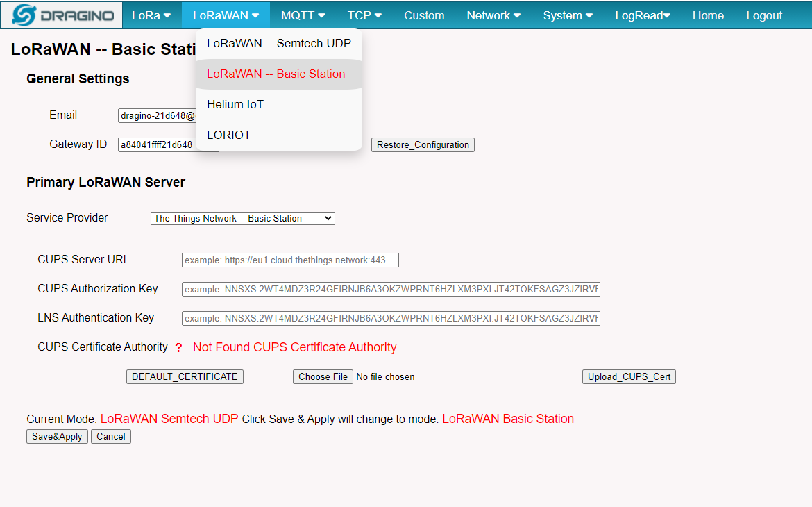Viewport: 812px width, 507px height.
Task: Click the Cancel button
Action: [111, 436]
